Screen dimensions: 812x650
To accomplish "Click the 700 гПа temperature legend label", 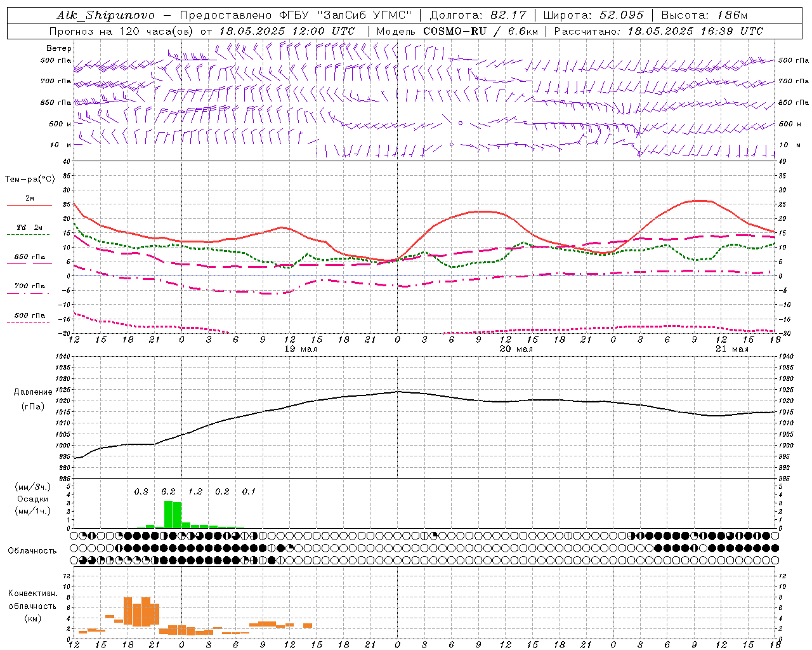I will tap(29, 286).
